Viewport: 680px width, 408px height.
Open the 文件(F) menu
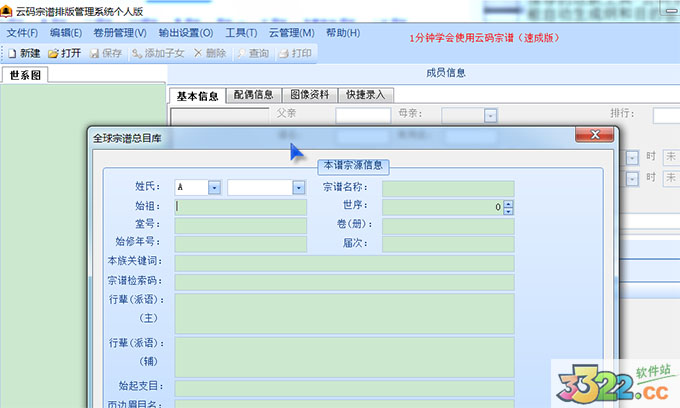click(22, 33)
